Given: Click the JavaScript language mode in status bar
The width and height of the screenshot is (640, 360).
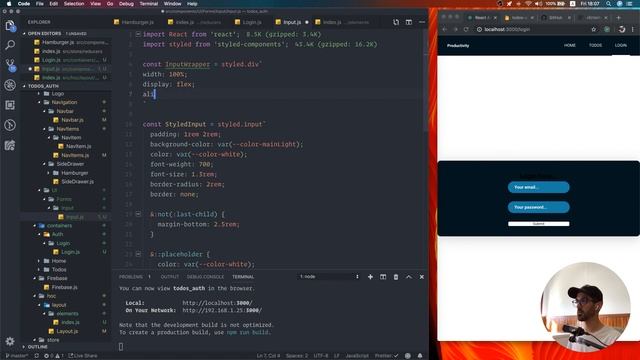Looking at the screenshot, I should 357,356.
